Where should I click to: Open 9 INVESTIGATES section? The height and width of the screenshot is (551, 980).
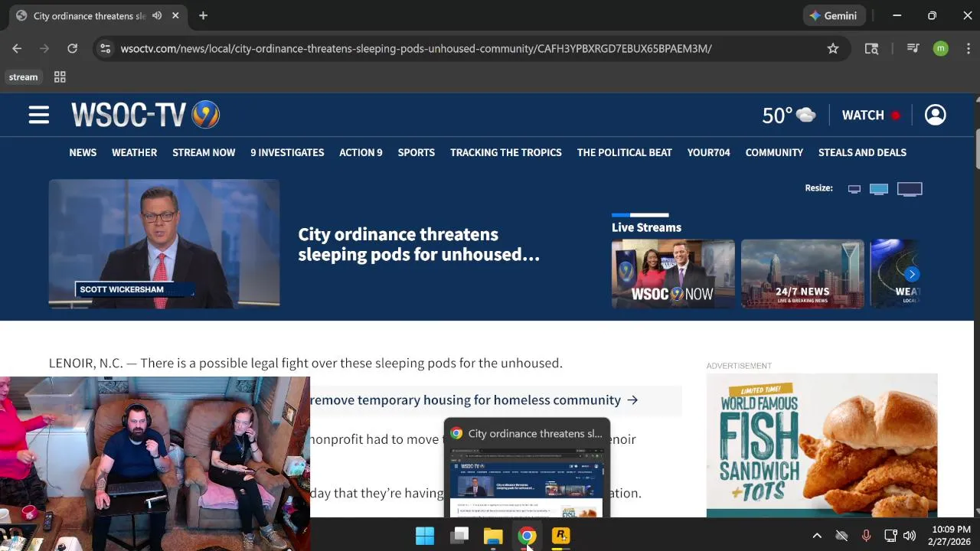[x=287, y=152]
